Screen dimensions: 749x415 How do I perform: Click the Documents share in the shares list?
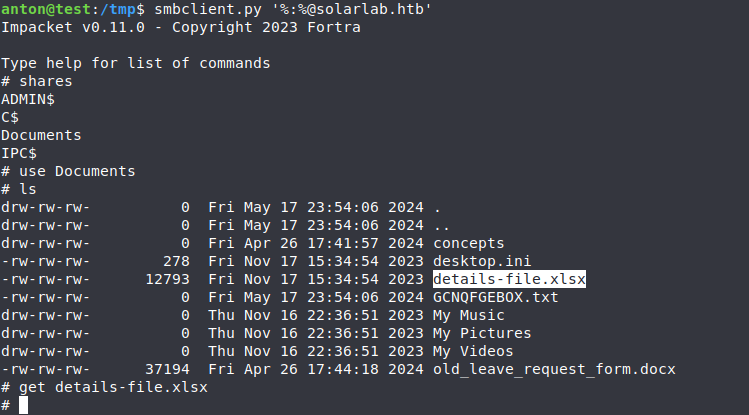[41, 135]
